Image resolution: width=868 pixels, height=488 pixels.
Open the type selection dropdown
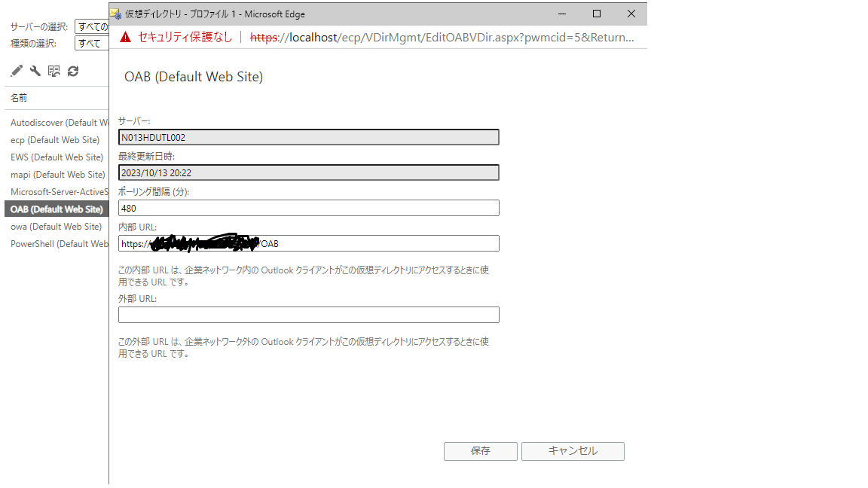pos(92,43)
